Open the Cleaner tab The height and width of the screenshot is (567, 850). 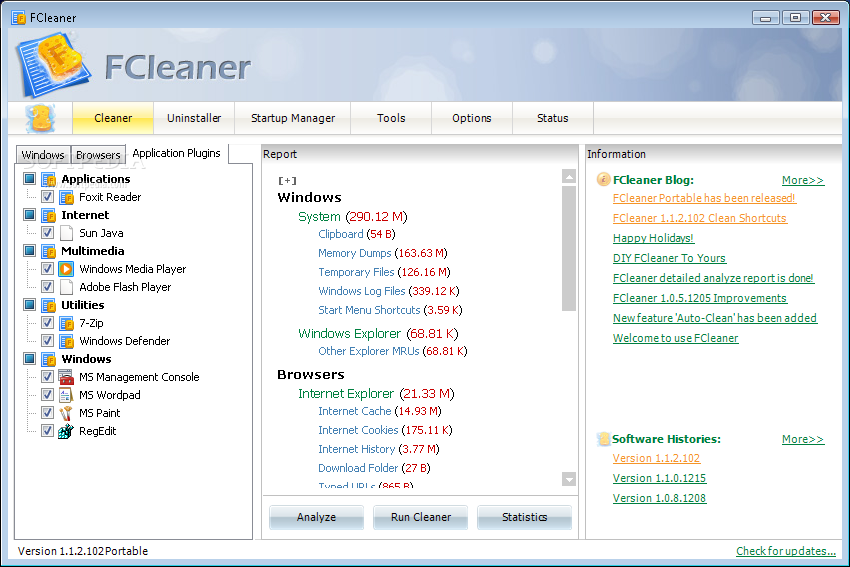113,118
